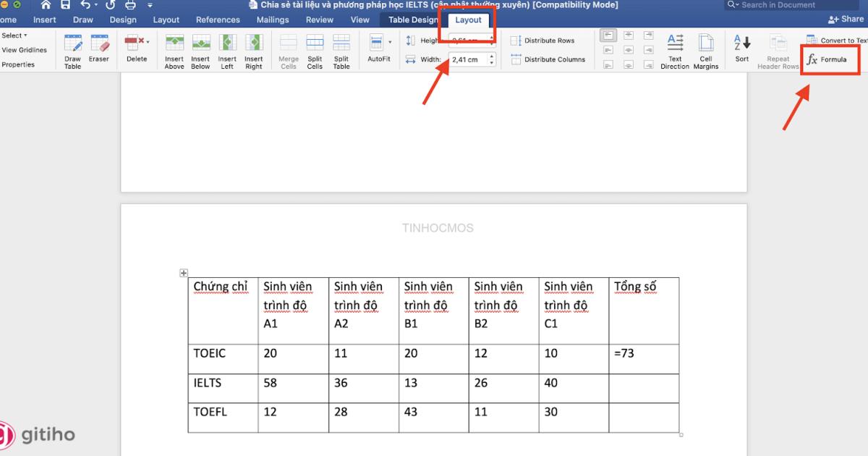Insert a row above
Image resolution: width=868 pixels, height=456 pixels.
click(x=174, y=51)
